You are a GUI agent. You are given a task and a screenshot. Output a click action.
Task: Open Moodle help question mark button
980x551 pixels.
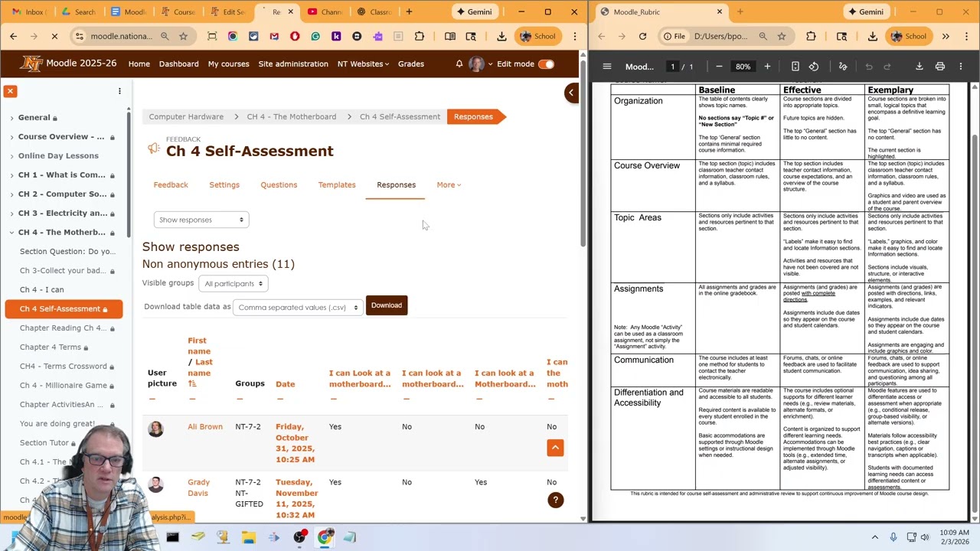[x=556, y=500]
